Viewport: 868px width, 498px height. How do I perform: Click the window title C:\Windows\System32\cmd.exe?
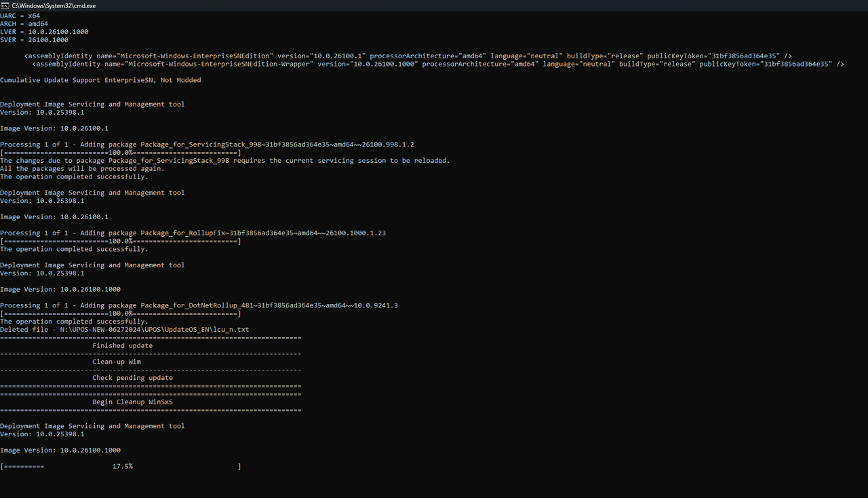coord(54,5)
